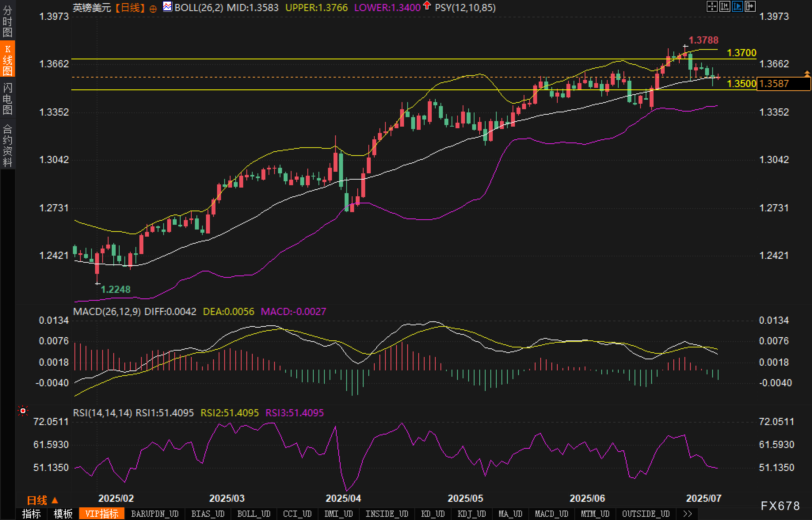Click the shift-chart-left axis icon
The width and height of the screenshot is (812, 520).
click(724, 6)
